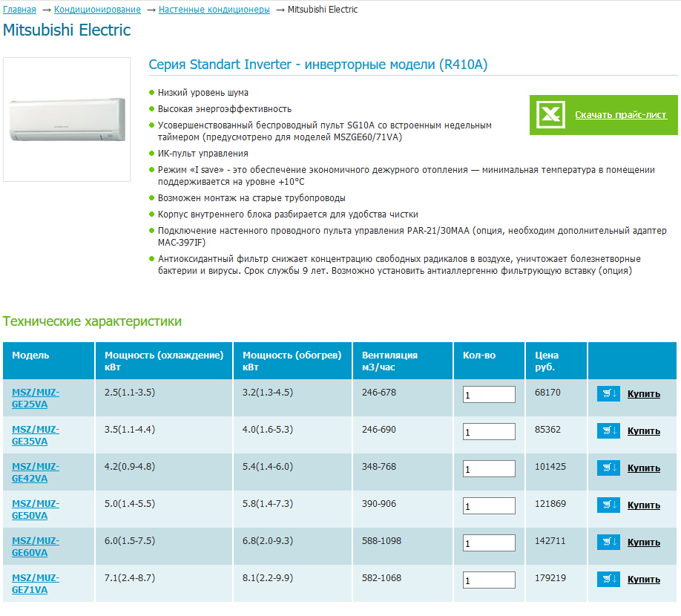Click the green Excel price list icon
Image resolution: width=681 pixels, height=616 pixels.
click(551, 115)
